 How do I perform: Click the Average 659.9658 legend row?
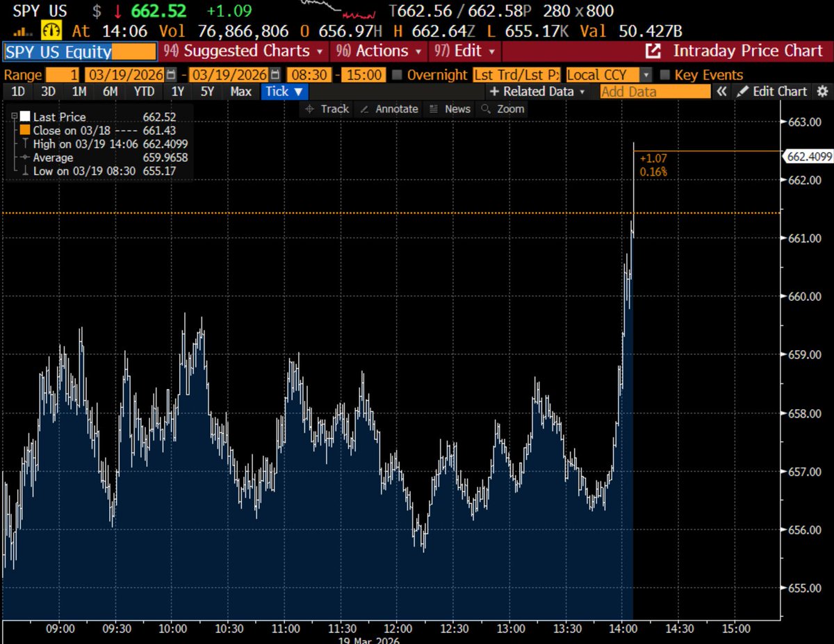[103, 158]
